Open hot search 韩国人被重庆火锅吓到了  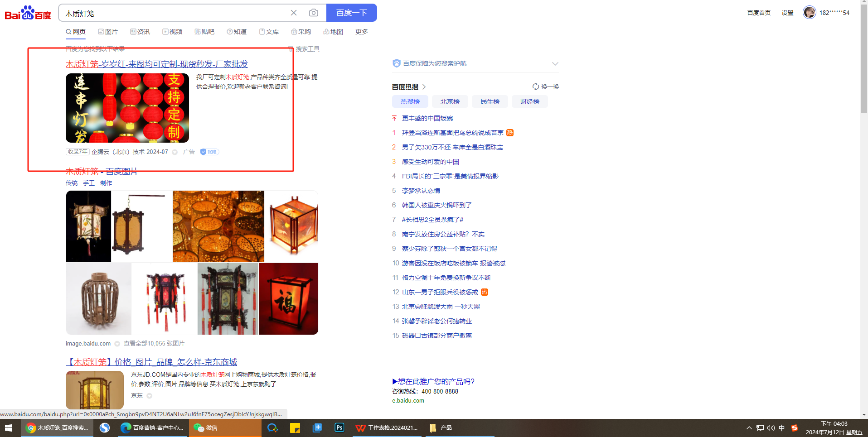pos(437,205)
